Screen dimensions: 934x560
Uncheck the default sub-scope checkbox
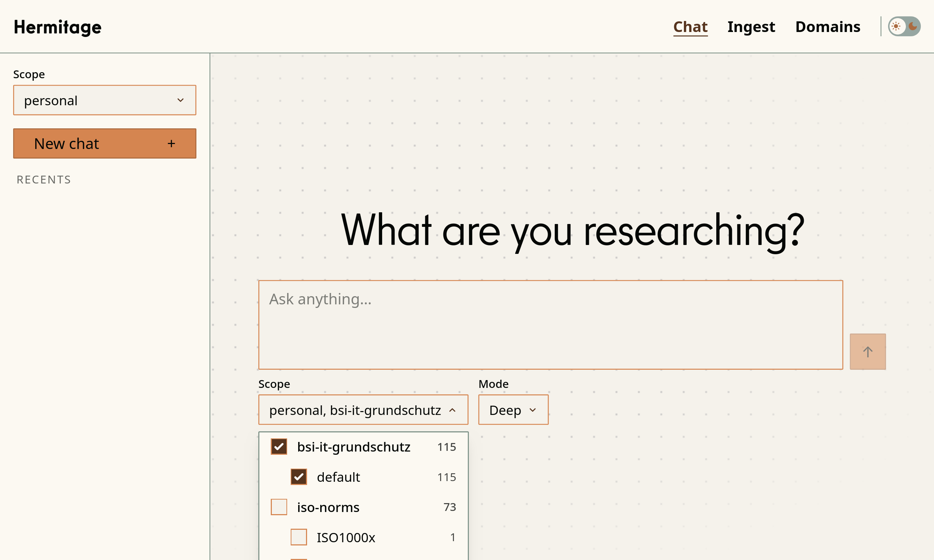[299, 476]
